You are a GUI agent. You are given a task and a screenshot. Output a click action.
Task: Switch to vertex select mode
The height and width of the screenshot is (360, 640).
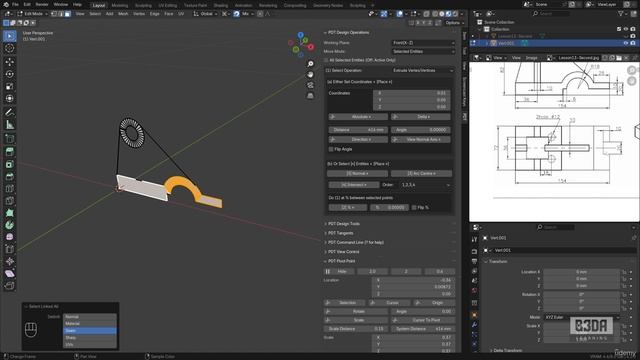click(54, 14)
